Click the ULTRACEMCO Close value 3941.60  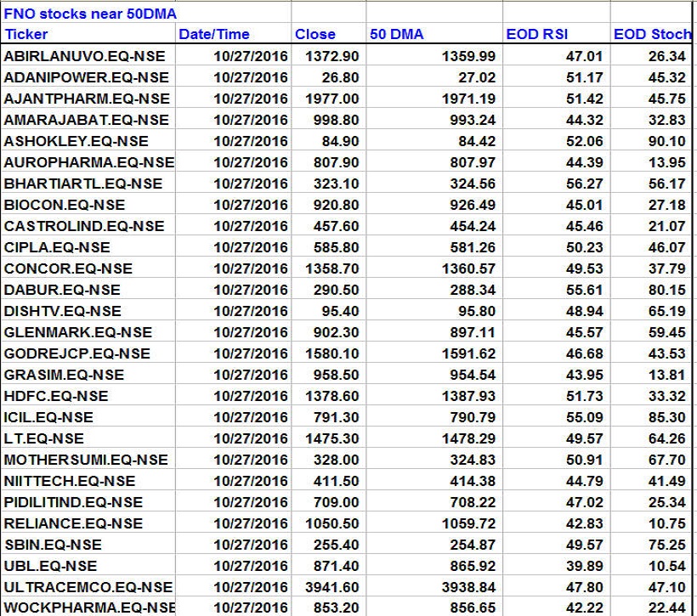[332, 587]
